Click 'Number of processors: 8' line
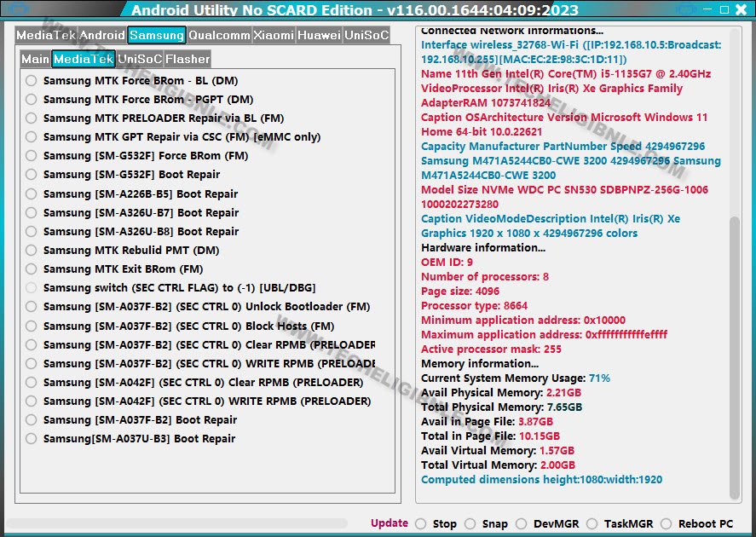The image size is (756, 537). (485, 277)
